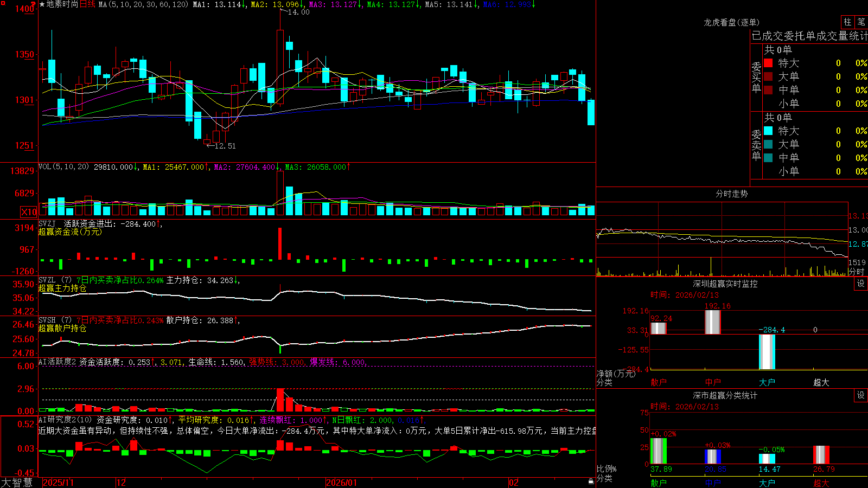The height and width of the screenshot is (488, 868).
Task: Click 大户 category in 实时监控 chart
Action: pyautogui.click(x=767, y=382)
